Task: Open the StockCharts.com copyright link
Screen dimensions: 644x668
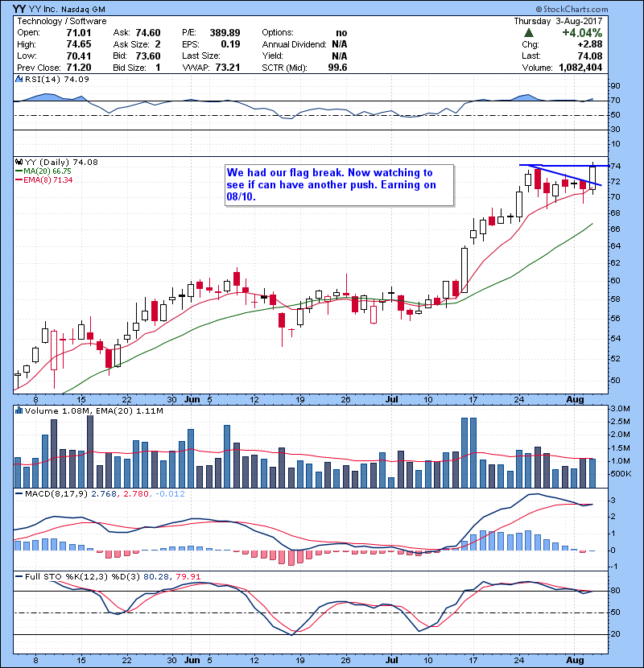Action: [572, 9]
